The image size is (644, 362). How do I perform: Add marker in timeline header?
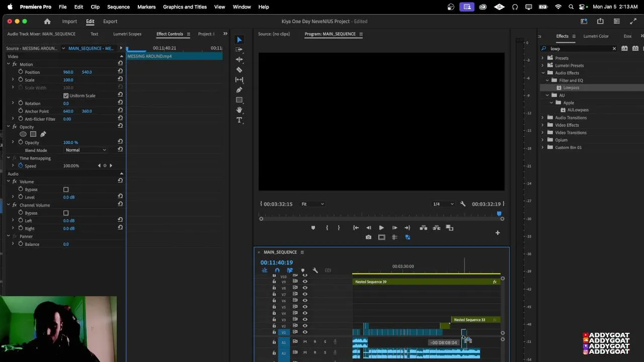coord(302,270)
